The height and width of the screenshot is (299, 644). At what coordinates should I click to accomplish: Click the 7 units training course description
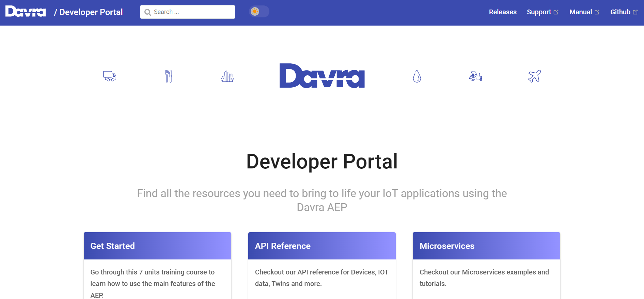(x=153, y=284)
